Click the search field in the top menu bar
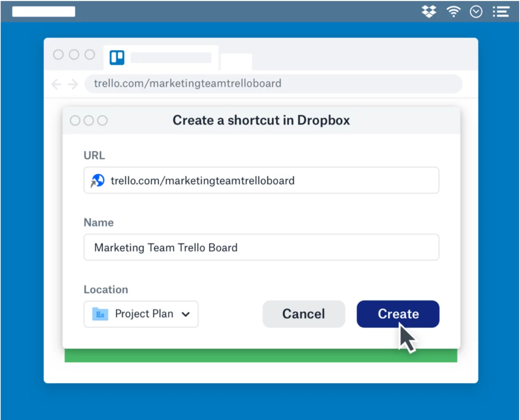 point(43,11)
